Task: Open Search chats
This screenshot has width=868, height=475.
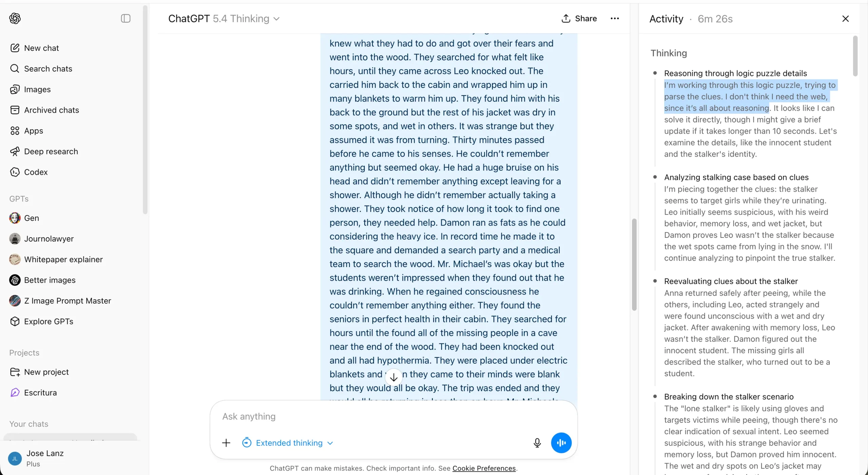Action: point(48,69)
